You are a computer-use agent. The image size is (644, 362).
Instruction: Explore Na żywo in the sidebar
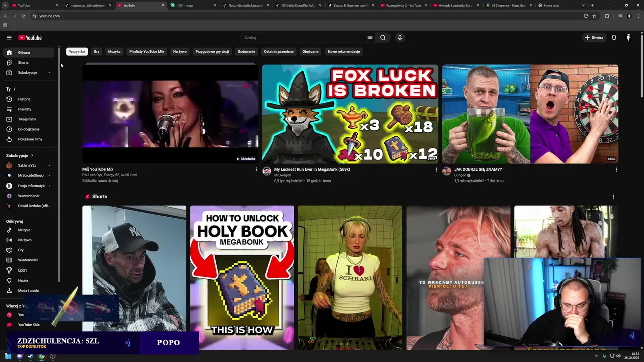[28, 240]
